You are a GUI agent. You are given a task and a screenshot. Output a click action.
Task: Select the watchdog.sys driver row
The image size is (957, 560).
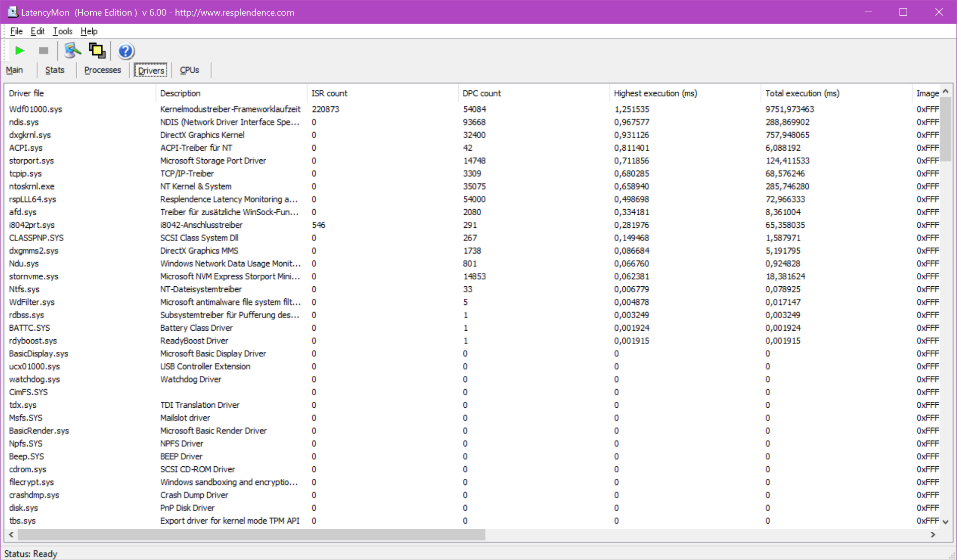pyautogui.click(x=473, y=379)
